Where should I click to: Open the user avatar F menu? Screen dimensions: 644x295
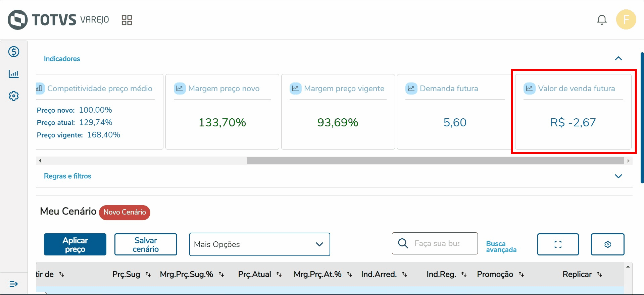click(x=626, y=19)
